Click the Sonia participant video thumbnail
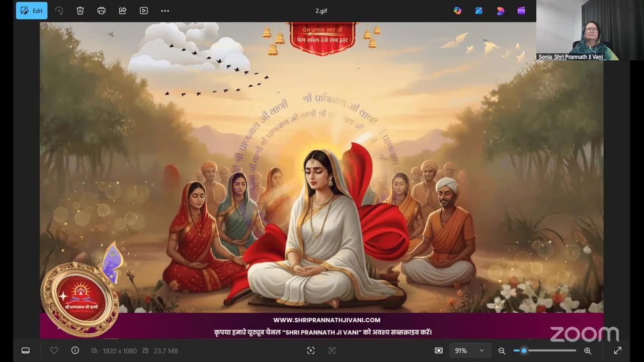 (x=590, y=30)
